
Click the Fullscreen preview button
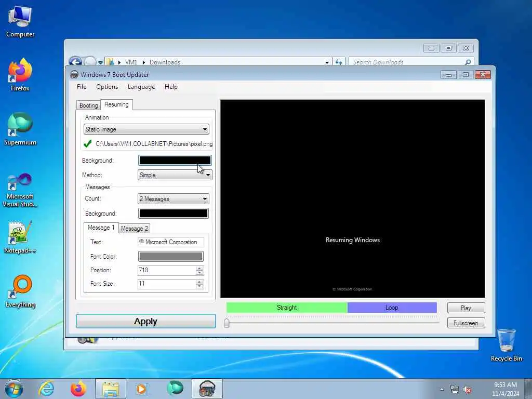466,323
